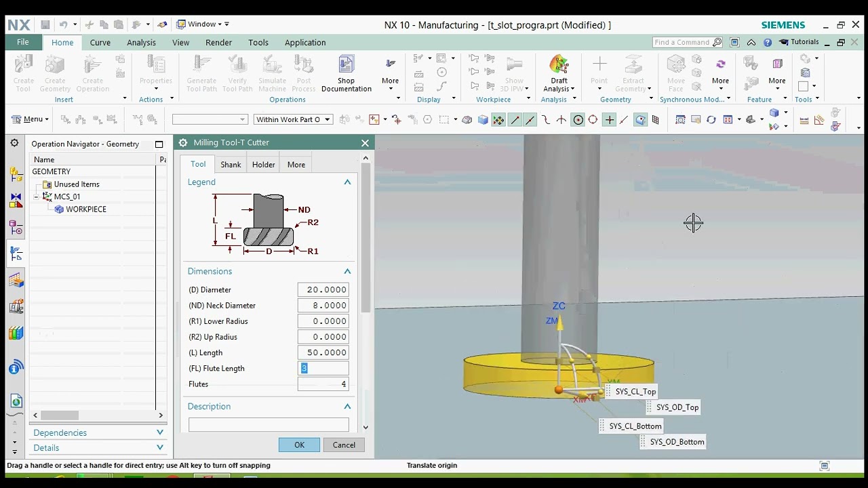The height and width of the screenshot is (488, 868).
Task: Open the Web Browser sidebar icon
Action: 16,401
